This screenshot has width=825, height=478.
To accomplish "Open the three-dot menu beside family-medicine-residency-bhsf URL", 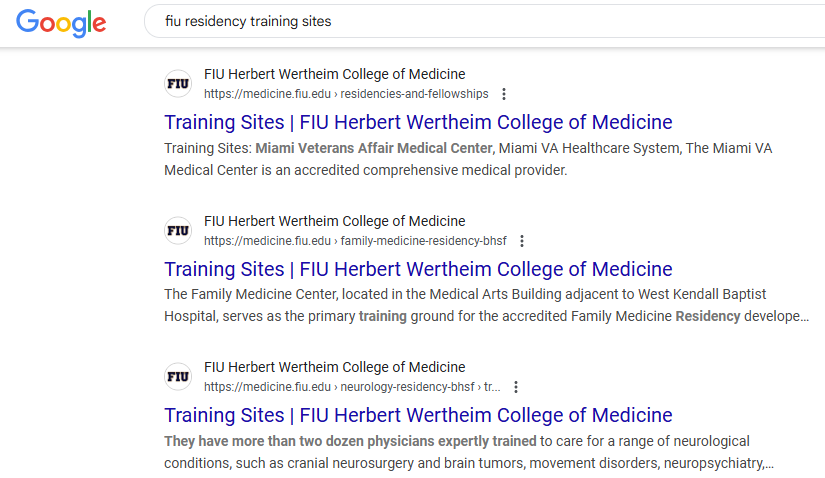I will pos(522,241).
